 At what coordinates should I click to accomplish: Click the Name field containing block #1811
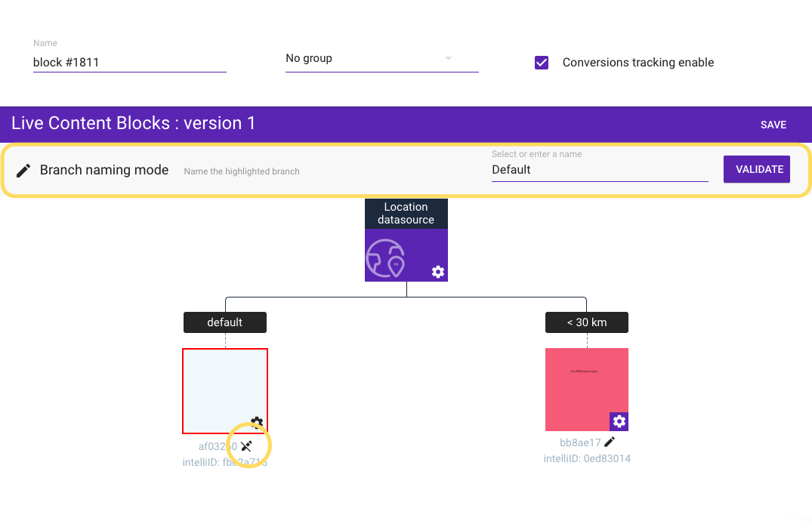click(129, 63)
